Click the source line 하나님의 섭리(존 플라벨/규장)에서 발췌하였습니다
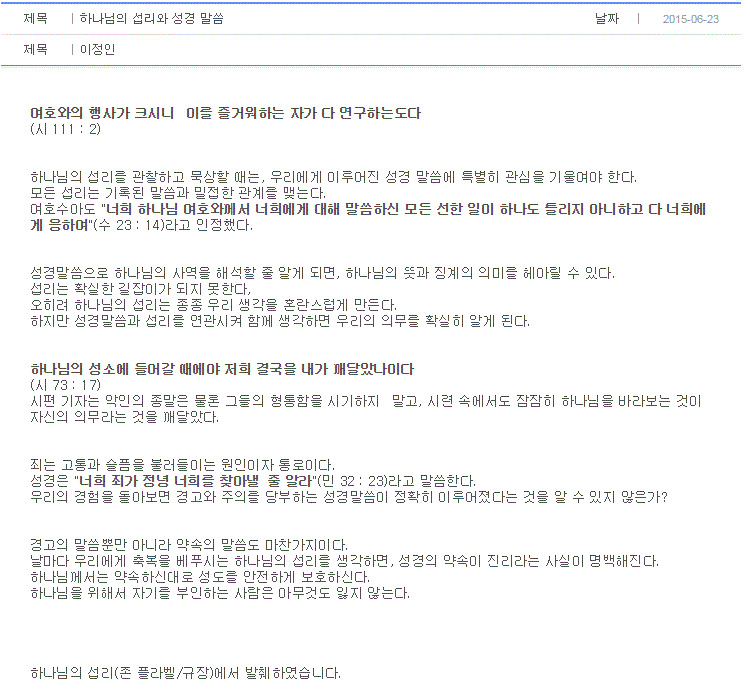Viewport: 750px width, 691px height. (x=186, y=673)
